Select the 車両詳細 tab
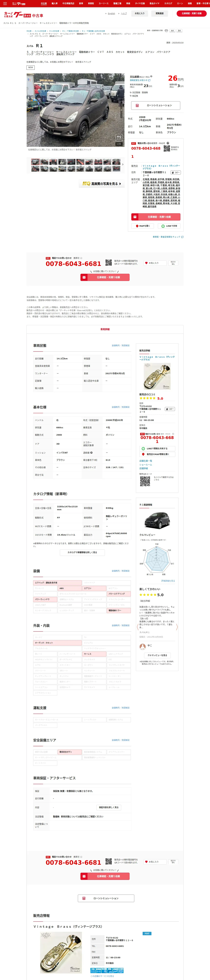This screenshot has height=980, width=210. point(105,329)
